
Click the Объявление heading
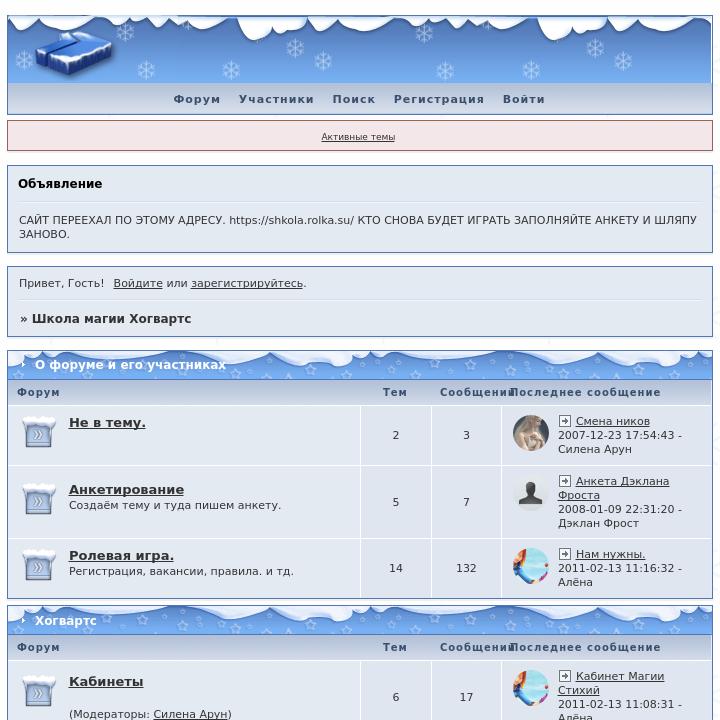point(60,184)
